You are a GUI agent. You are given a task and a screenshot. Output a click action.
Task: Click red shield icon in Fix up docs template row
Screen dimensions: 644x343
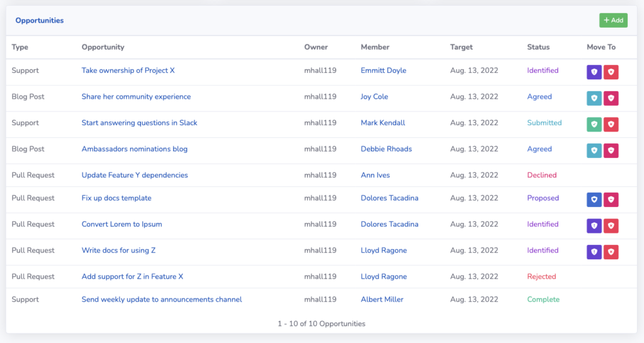point(611,200)
